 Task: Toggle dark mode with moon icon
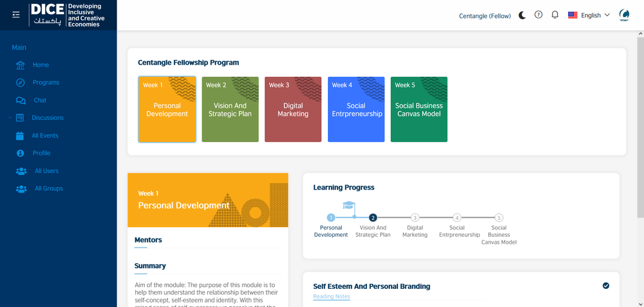[522, 15]
